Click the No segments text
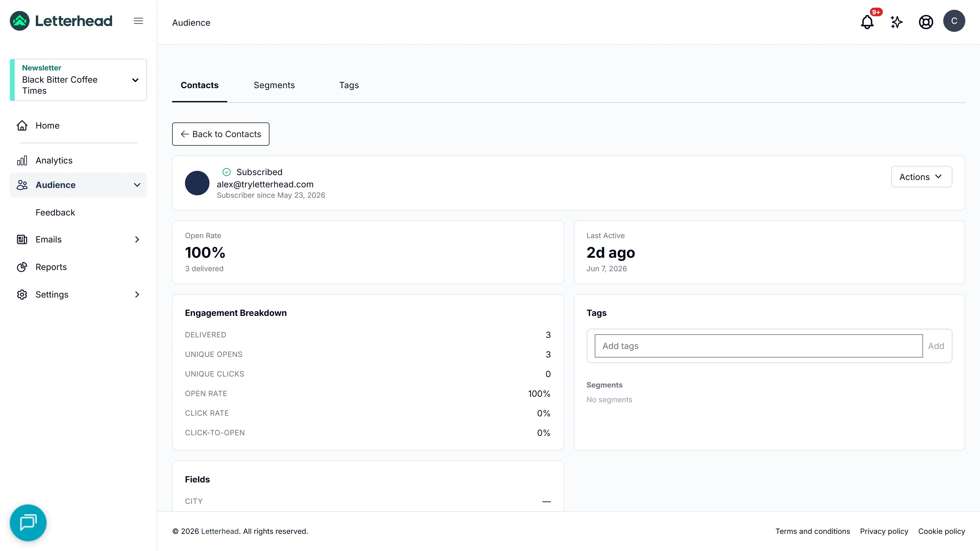 [x=609, y=400]
